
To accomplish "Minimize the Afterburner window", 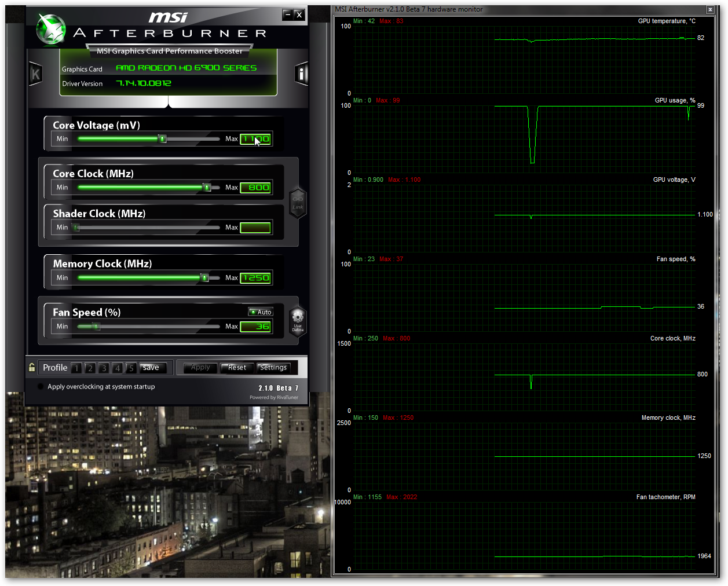I will pos(287,14).
